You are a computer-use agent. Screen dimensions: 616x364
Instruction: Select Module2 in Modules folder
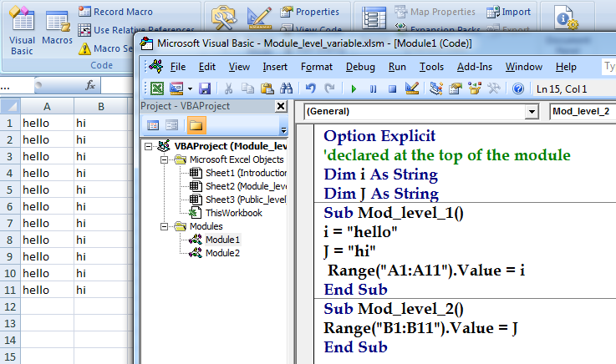pos(215,253)
